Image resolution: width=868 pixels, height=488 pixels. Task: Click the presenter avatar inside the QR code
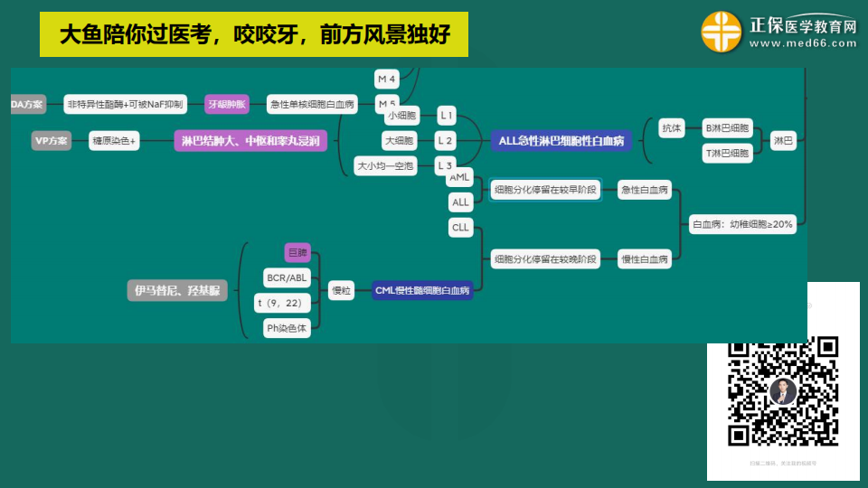[783, 390]
